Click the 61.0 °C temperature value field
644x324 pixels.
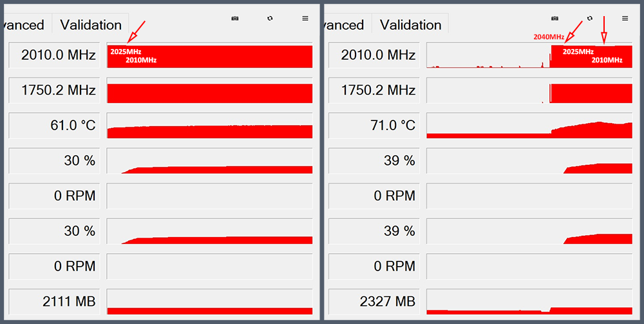(x=54, y=125)
